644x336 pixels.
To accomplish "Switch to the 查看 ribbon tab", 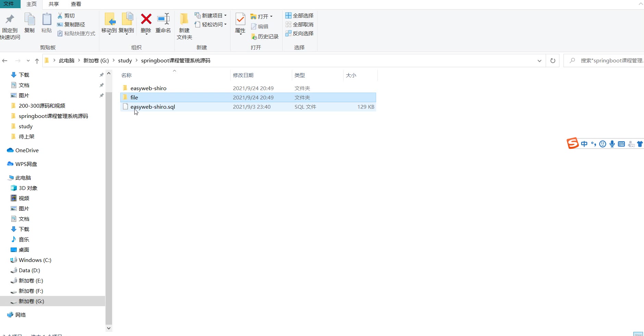I will tap(76, 4).
